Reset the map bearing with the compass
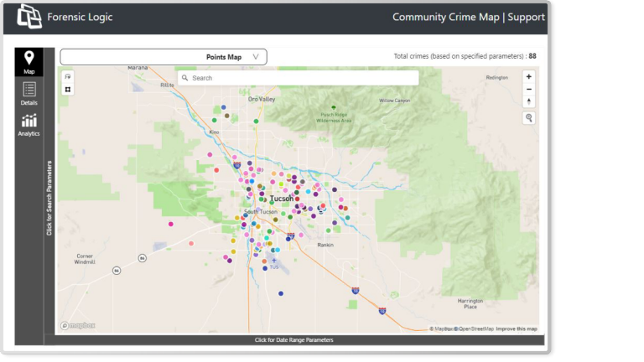The width and height of the screenshot is (644, 362). [528, 101]
